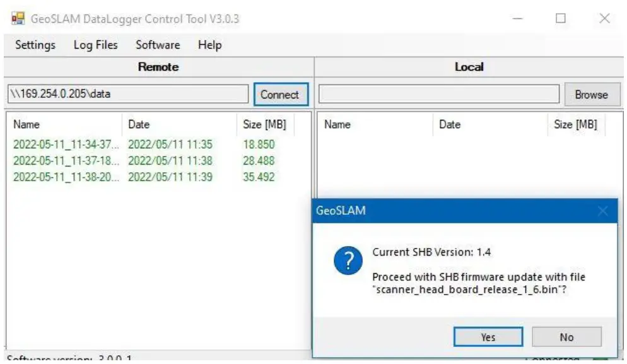Minimize the DataLogger Control Tool window

click(518, 18)
